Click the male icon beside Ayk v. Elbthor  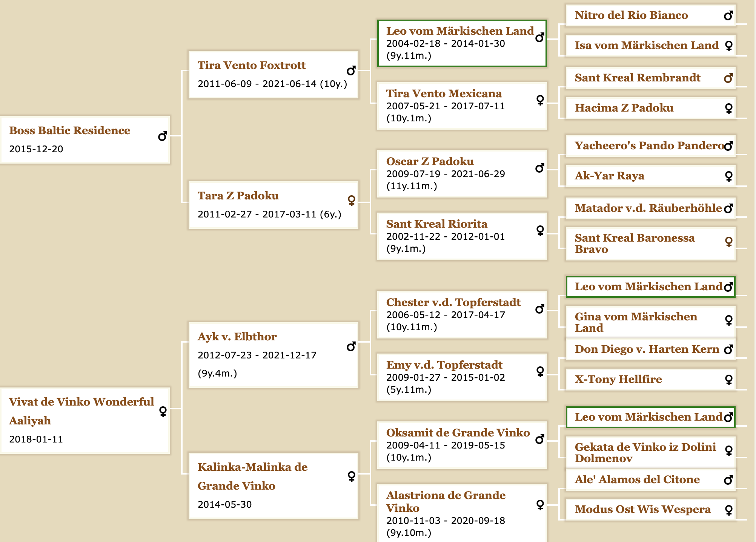[x=351, y=346]
